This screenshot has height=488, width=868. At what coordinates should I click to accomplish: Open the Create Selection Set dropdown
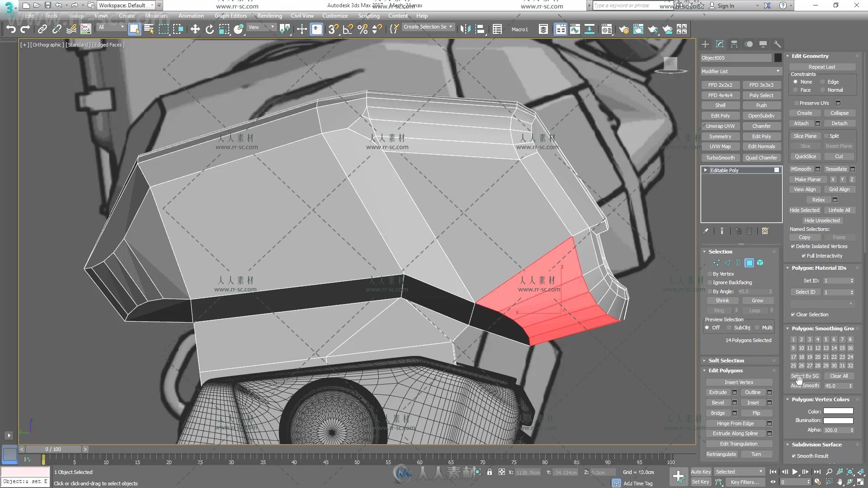[x=428, y=27]
